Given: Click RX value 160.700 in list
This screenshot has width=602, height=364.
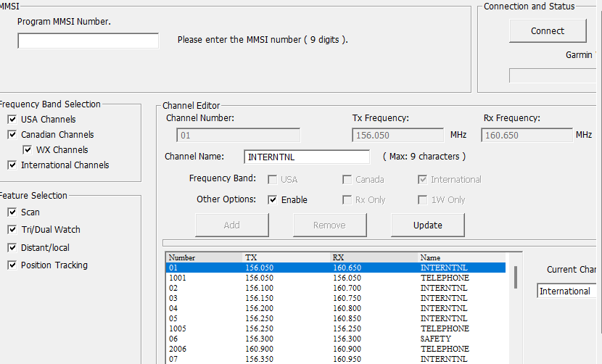Looking at the screenshot, I should click(347, 288).
